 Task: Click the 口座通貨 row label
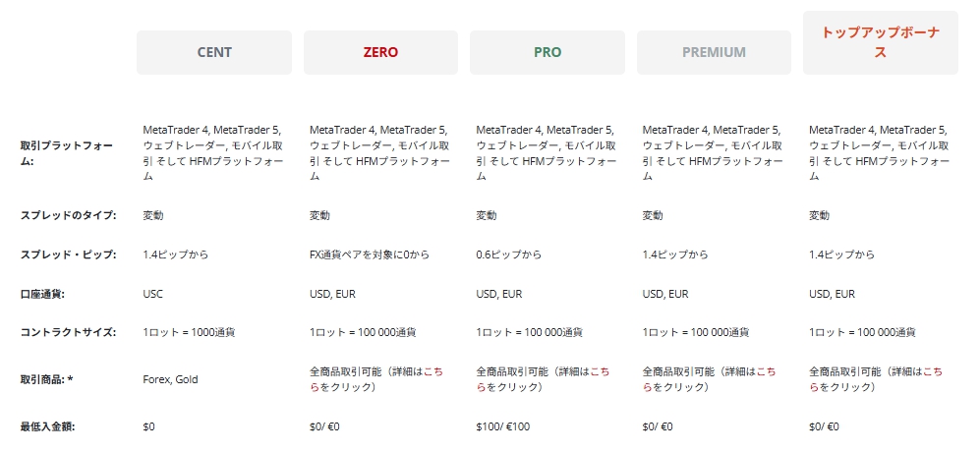tap(49, 293)
